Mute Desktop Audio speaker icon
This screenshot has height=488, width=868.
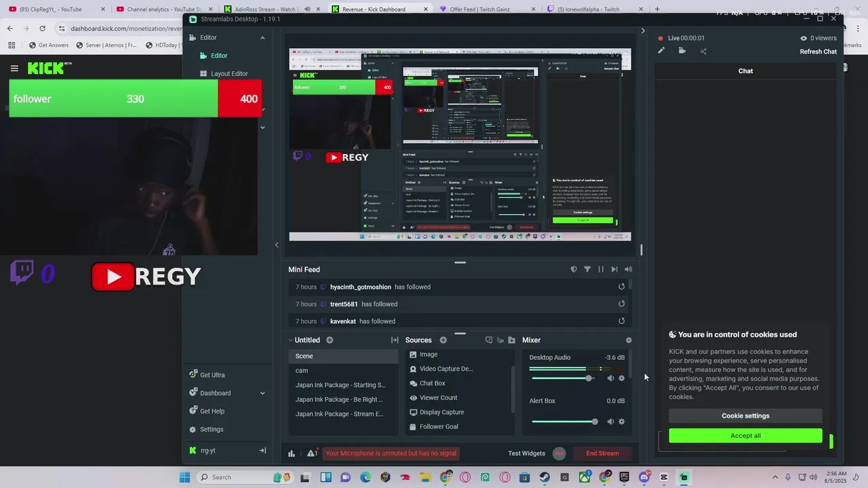pyautogui.click(x=610, y=378)
